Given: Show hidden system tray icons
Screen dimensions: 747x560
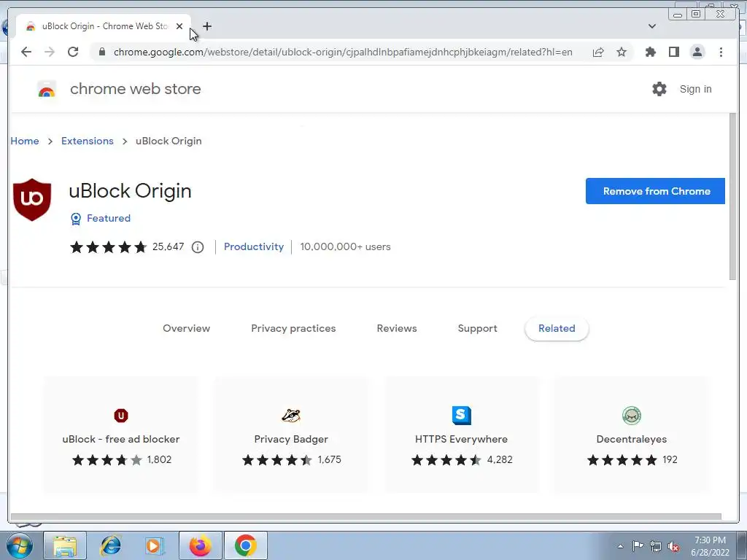Looking at the screenshot, I should [620, 546].
